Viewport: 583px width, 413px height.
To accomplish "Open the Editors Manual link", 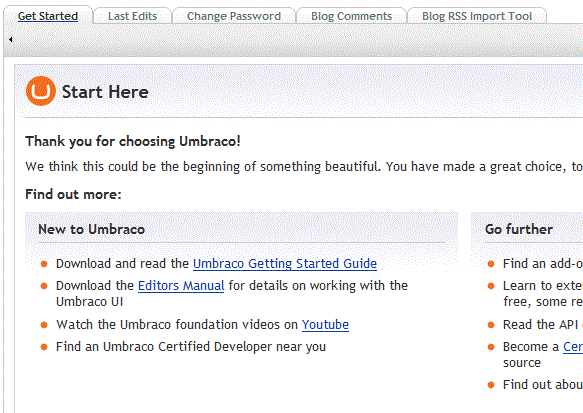I will 181,285.
